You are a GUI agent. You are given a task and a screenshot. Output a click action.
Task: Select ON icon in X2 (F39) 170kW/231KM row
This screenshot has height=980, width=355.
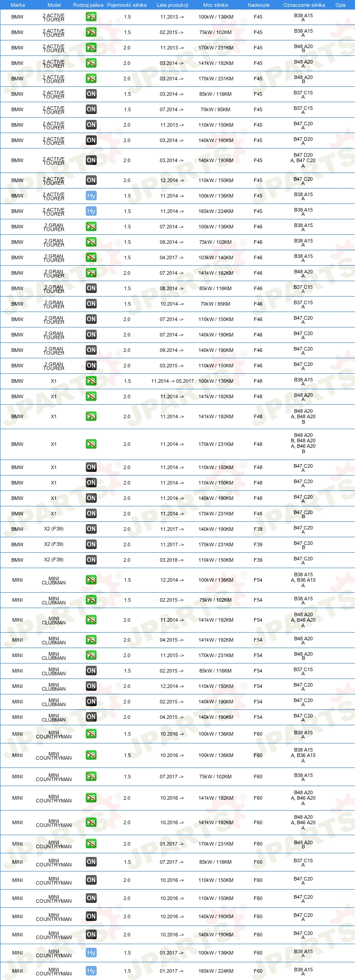[x=91, y=544]
